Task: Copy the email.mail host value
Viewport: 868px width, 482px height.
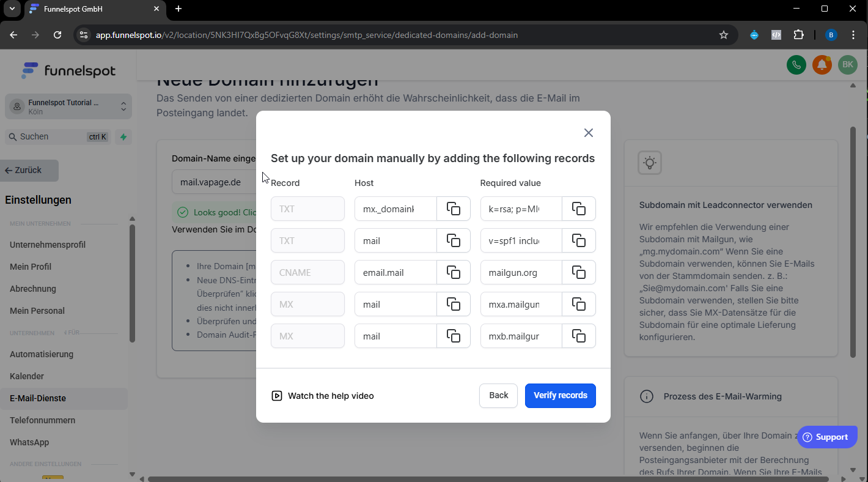Action: pos(454,272)
